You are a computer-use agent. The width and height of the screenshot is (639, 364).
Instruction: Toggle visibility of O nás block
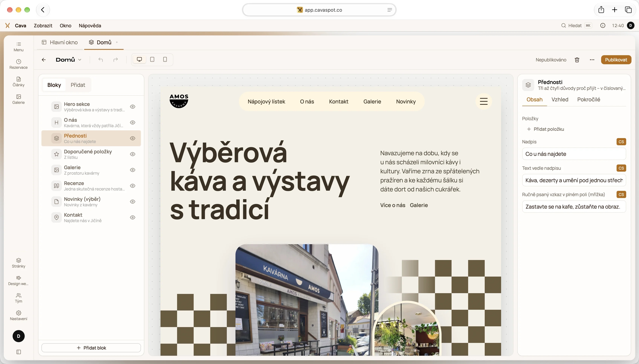133,122
